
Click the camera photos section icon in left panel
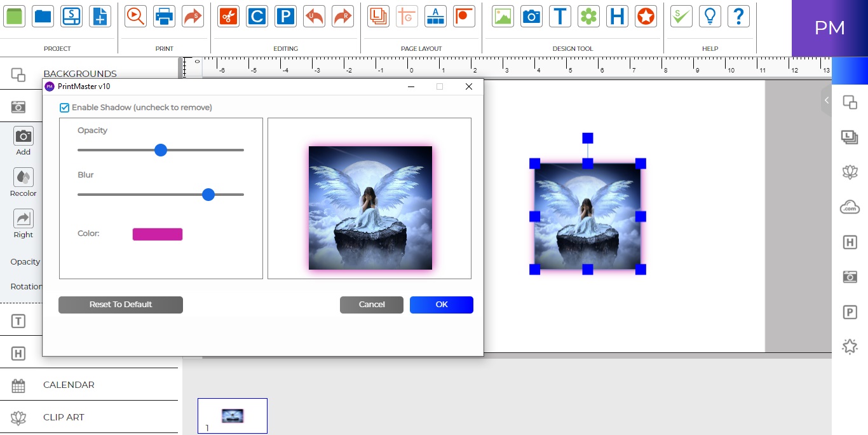pos(18,106)
